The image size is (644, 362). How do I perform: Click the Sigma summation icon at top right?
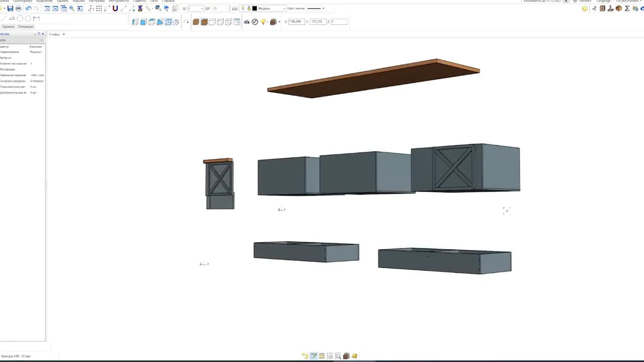(x=627, y=9)
